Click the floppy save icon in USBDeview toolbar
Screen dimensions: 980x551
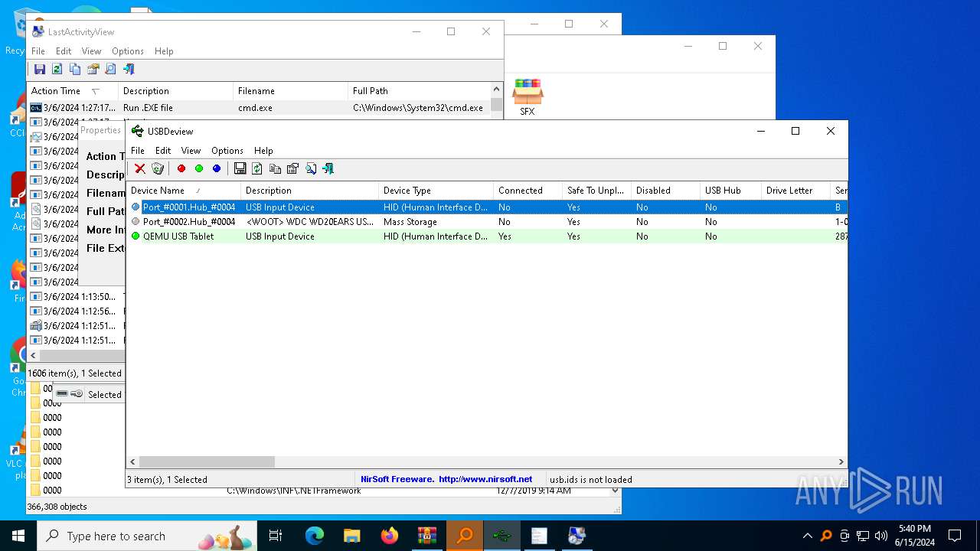(x=240, y=168)
